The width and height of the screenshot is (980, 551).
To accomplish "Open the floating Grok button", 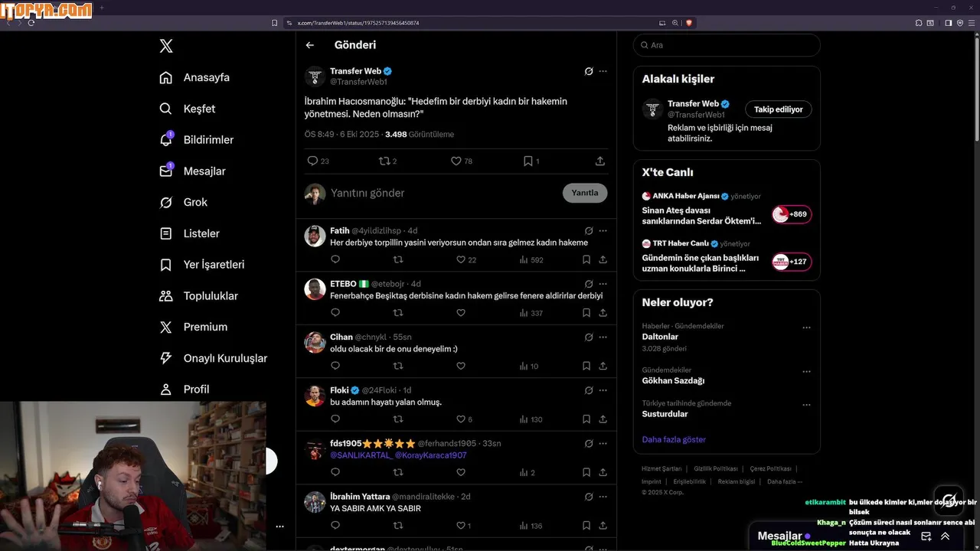I will pyautogui.click(x=949, y=500).
